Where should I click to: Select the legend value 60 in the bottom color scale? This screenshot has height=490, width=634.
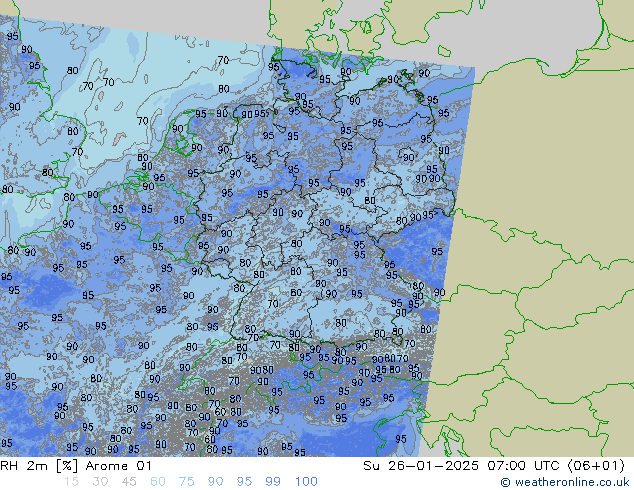(x=158, y=482)
